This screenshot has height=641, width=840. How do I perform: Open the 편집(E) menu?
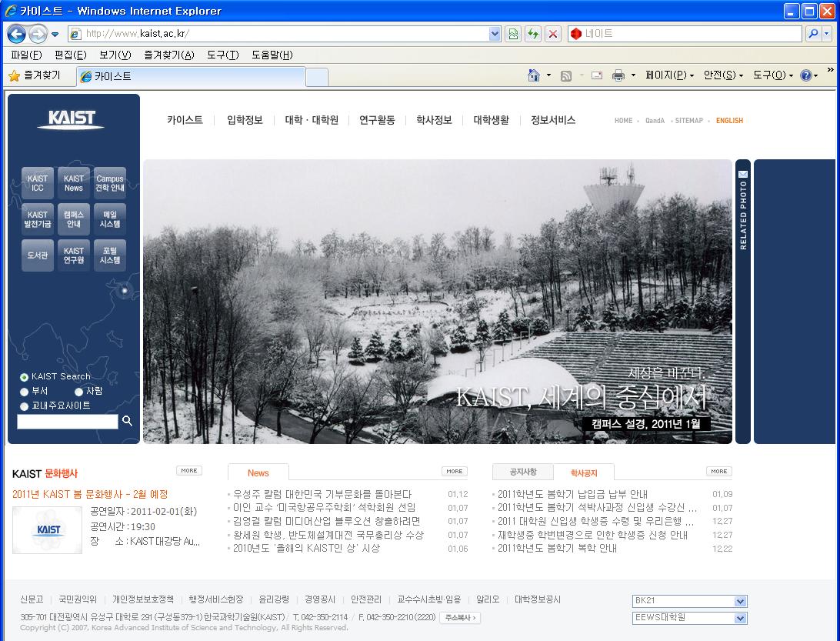pyautogui.click(x=70, y=55)
